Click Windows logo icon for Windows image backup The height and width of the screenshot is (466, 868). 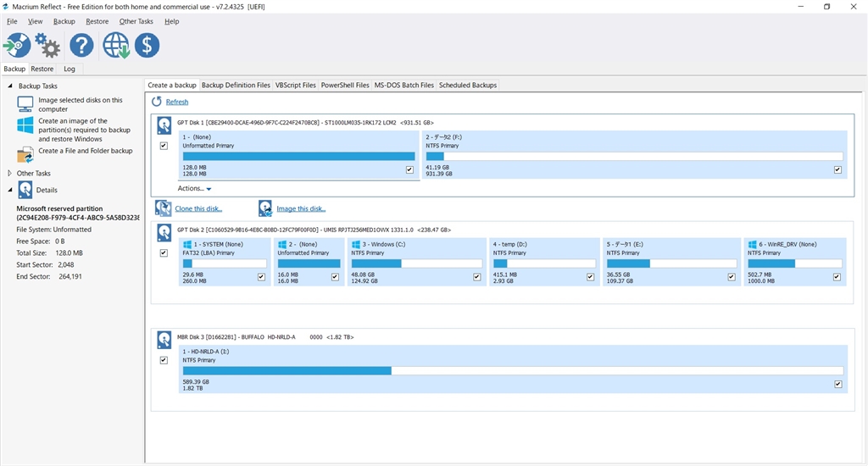[x=25, y=125]
